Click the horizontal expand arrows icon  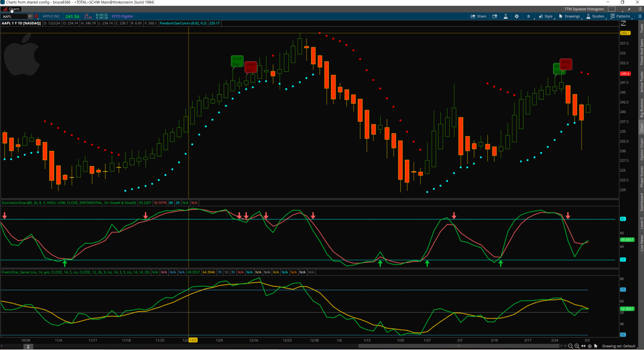pyautogui.click(x=583, y=346)
